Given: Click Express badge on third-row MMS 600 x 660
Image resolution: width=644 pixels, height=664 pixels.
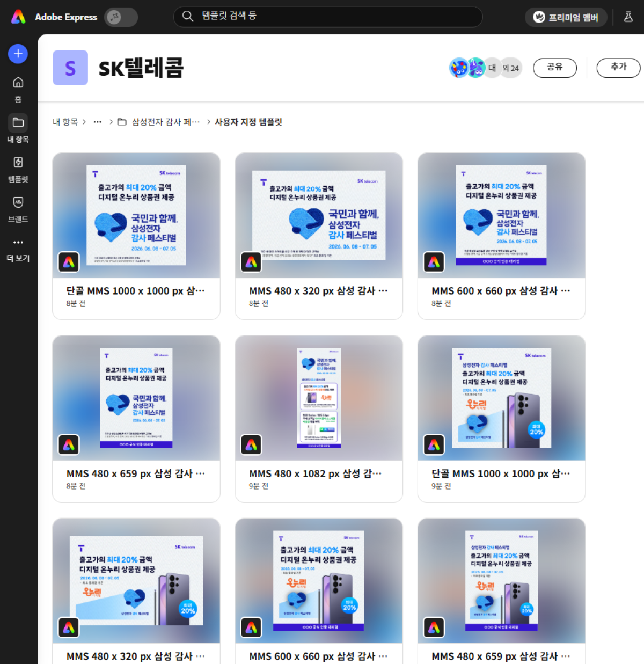Looking at the screenshot, I should [x=251, y=627].
